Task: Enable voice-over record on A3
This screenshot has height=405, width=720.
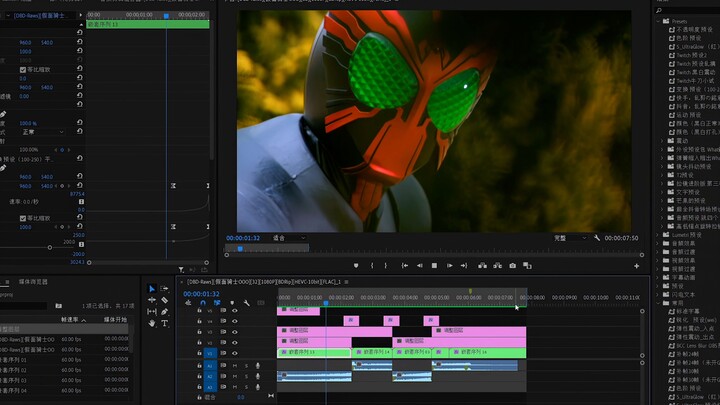Action: [x=258, y=387]
